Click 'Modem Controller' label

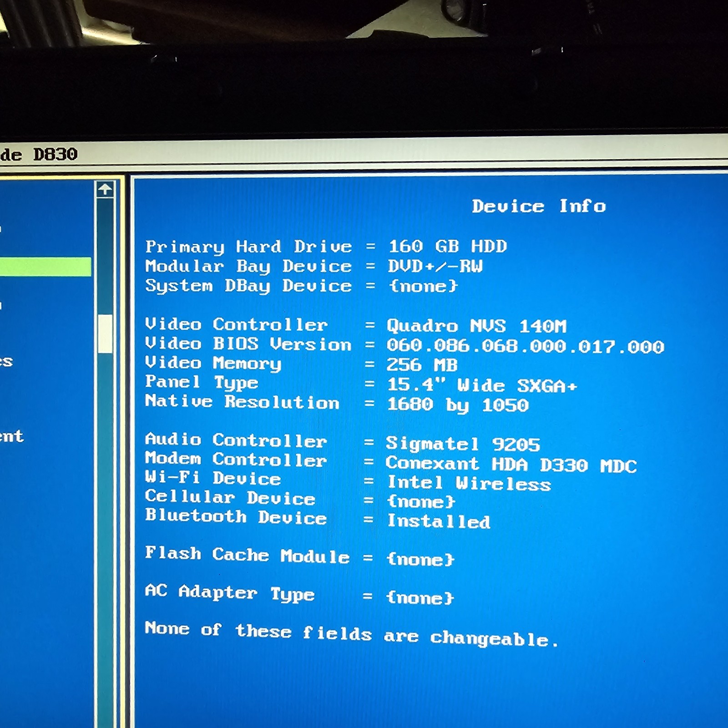(236, 459)
